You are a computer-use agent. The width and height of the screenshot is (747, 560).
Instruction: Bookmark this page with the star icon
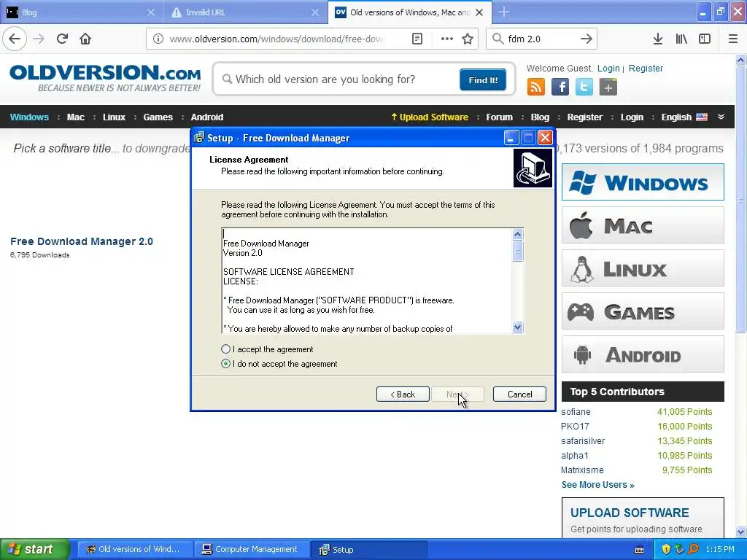tap(468, 39)
